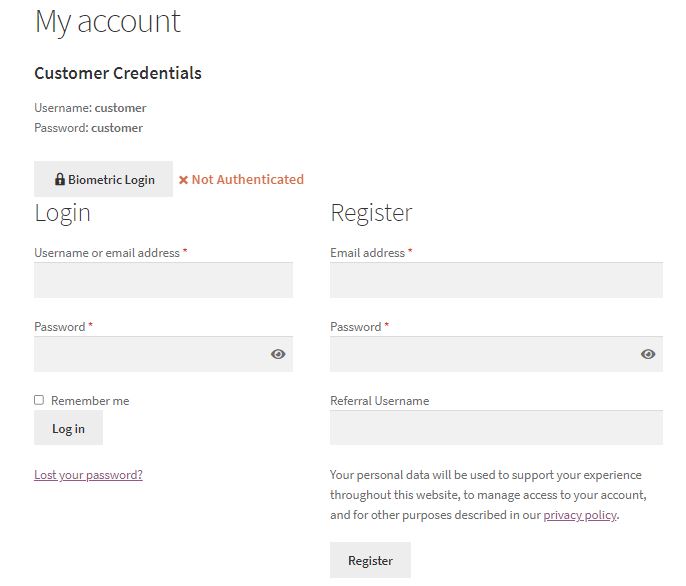Focus the Register Password field
Viewport: 686px width, 586px height.
point(496,354)
